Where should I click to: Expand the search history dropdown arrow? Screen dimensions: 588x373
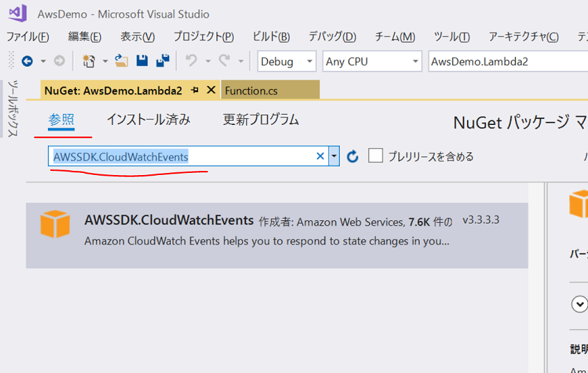click(334, 156)
